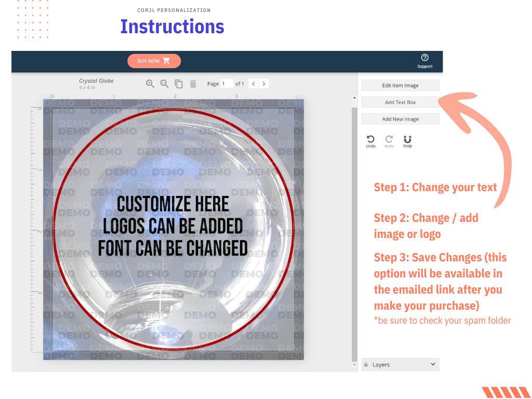Screen dimensions: 532x399
Task: Go to the previous page arrow
Action: pyautogui.click(x=253, y=84)
